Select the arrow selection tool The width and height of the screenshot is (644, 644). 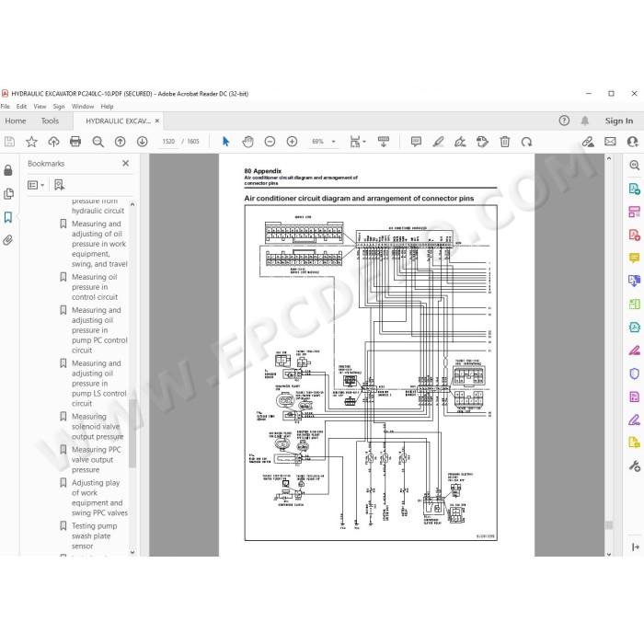click(226, 142)
